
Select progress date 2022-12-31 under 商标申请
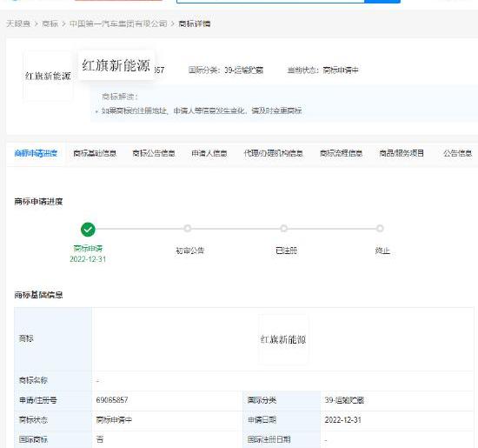point(88,259)
